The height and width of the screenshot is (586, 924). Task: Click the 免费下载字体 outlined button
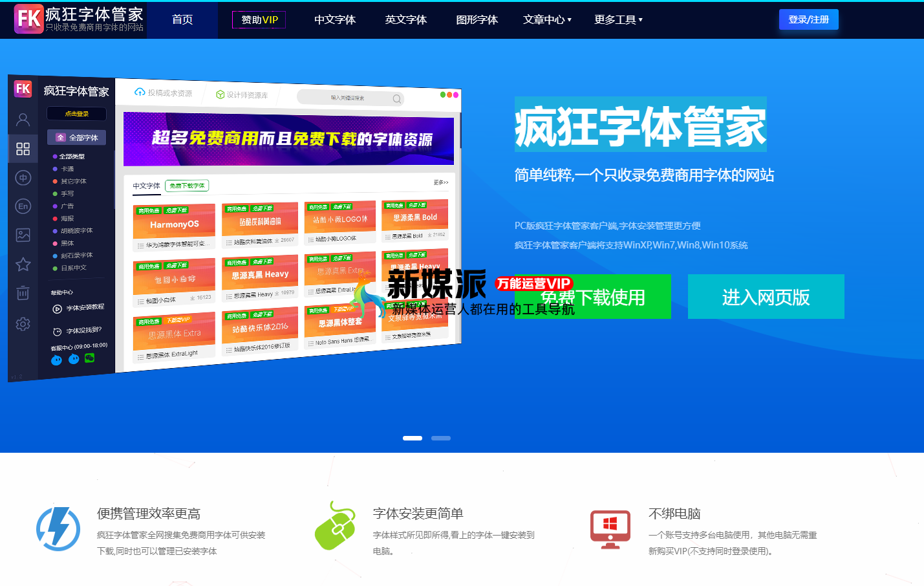pyautogui.click(x=187, y=186)
